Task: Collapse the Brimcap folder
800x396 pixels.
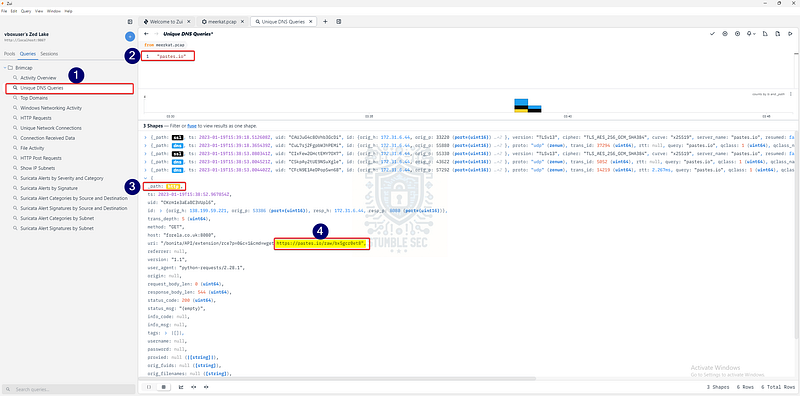Action: [5, 68]
